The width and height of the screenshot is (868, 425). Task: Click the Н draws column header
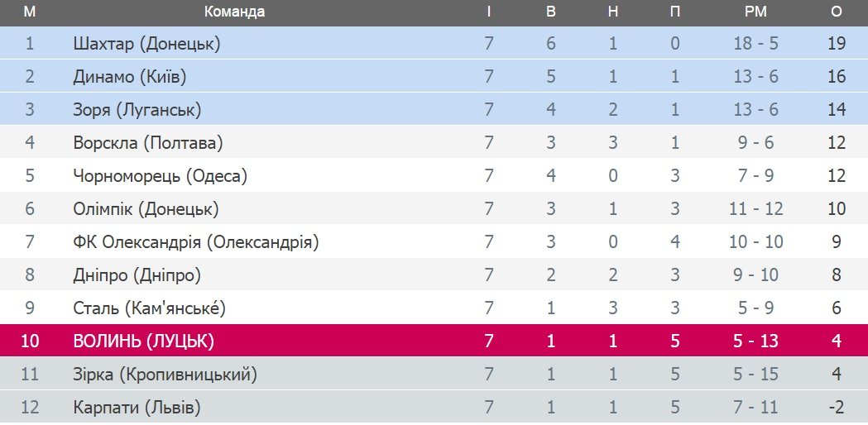613,12
